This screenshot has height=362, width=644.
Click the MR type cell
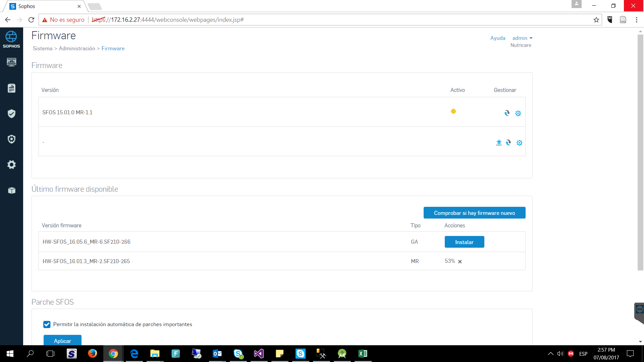[415, 261]
